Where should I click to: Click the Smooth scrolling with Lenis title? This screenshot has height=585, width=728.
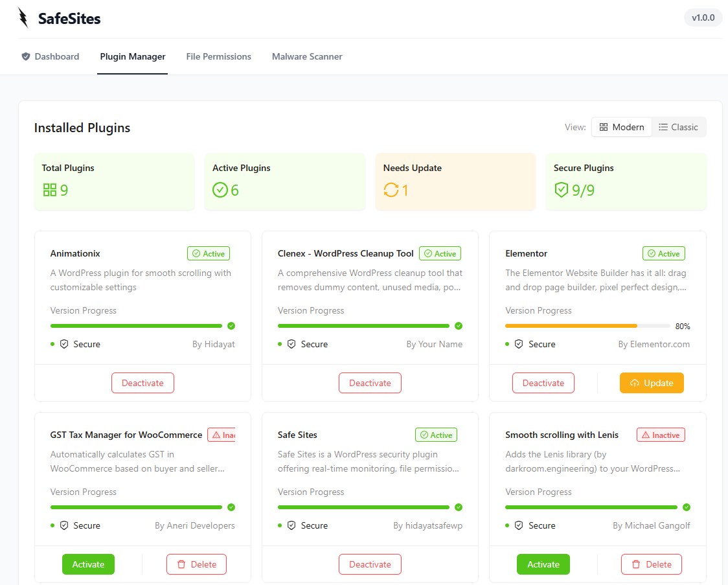[x=562, y=435]
